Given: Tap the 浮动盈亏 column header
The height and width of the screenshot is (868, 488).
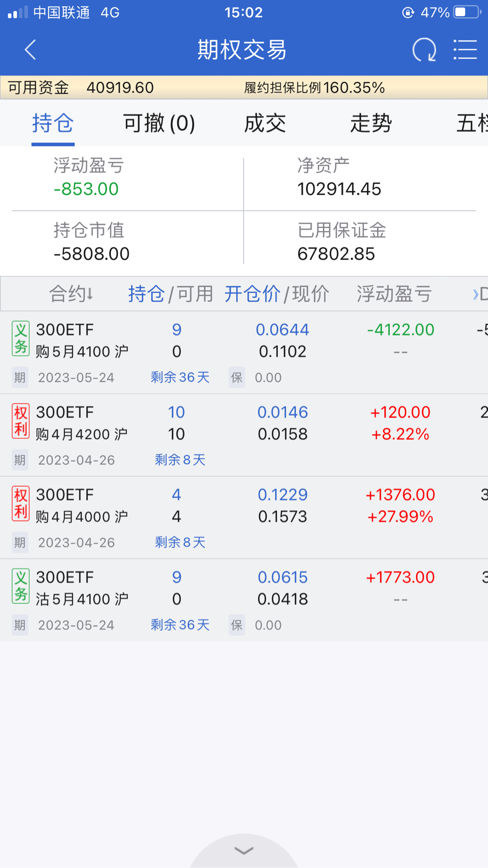Looking at the screenshot, I should pos(394,294).
